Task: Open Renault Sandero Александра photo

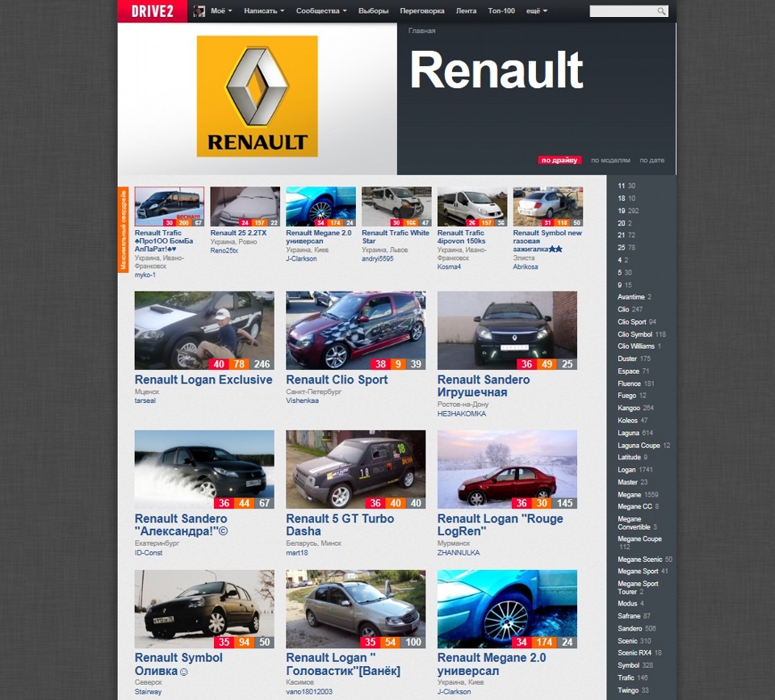Action: 204,470
